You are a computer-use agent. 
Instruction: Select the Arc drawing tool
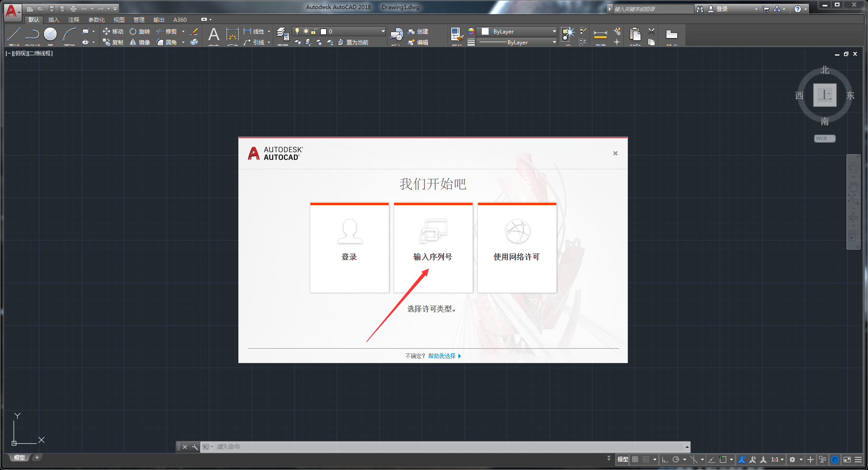[x=69, y=34]
